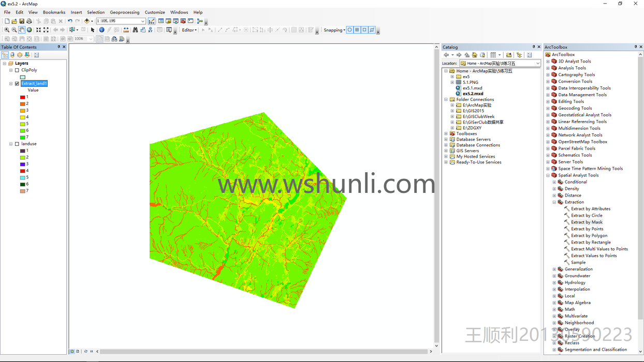Uncheck the Extract_land1 layer

(17, 83)
